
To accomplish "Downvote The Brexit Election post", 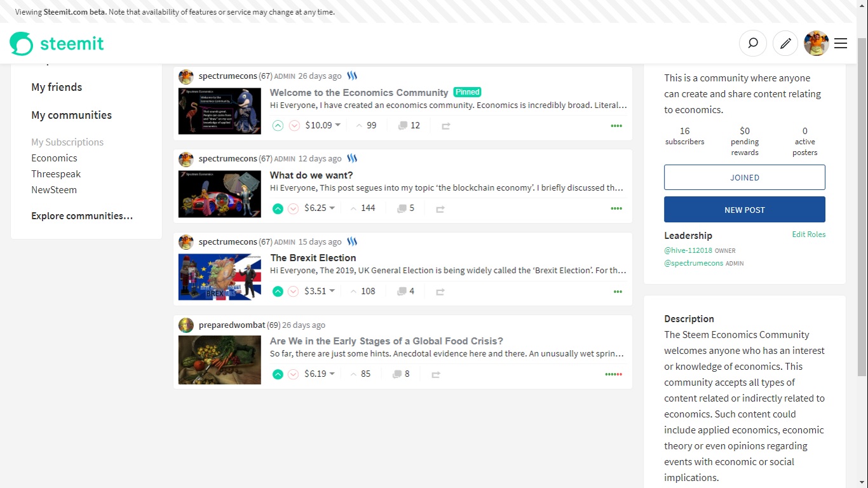I will click(293, 292).
